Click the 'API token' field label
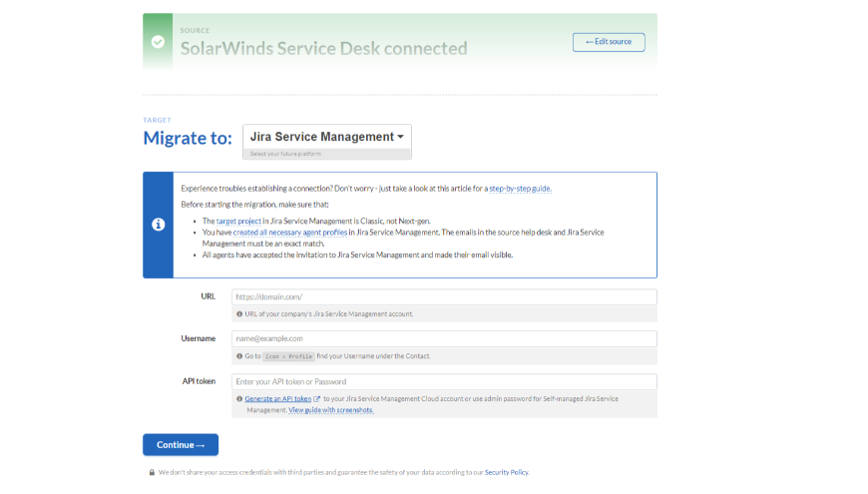Viewport: 868px width, 494px height. (199, 381)
